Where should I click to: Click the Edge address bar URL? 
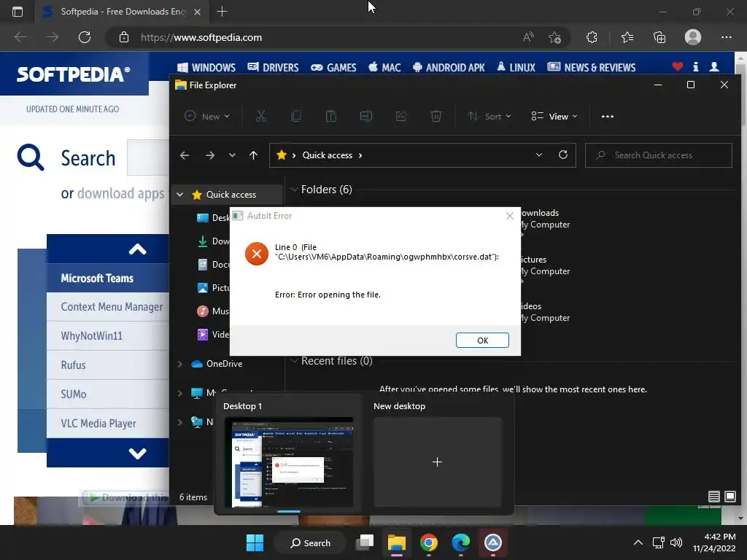(x=201, y=37)
